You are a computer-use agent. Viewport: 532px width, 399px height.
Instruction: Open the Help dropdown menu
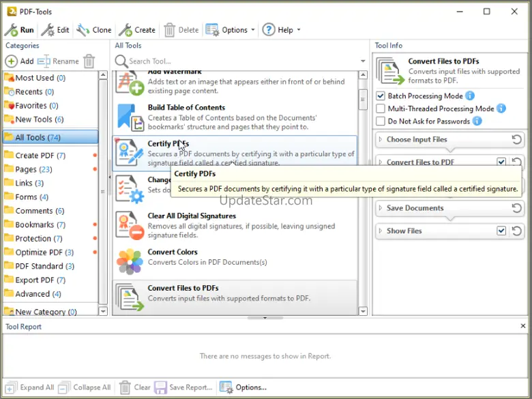(281, 30)
